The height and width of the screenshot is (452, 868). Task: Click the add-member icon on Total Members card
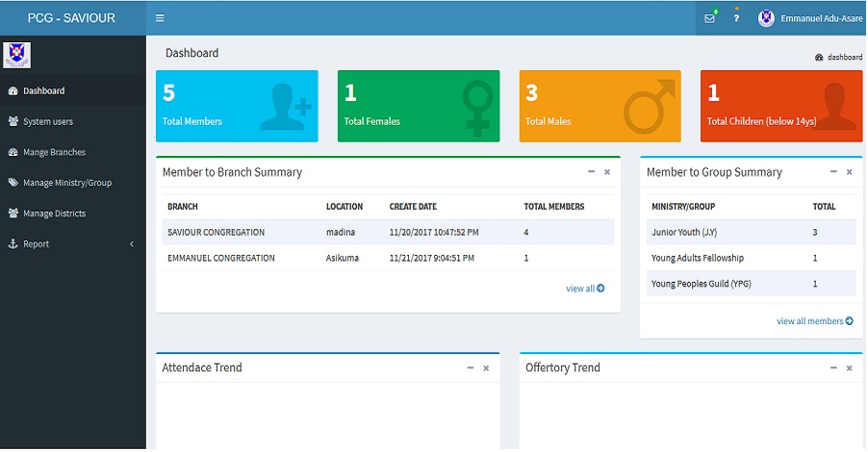coord(286,107)
